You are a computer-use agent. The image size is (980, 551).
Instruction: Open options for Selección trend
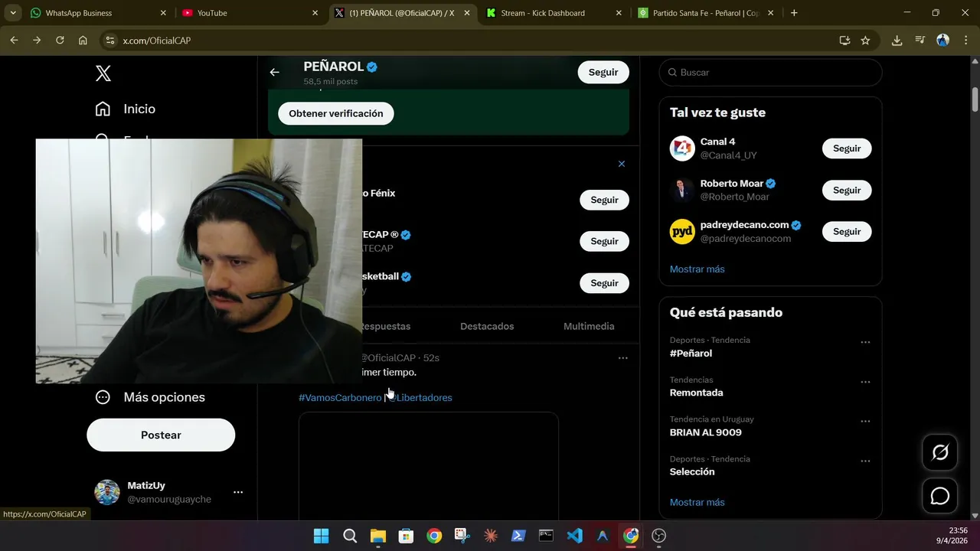[x=865, y=461]
